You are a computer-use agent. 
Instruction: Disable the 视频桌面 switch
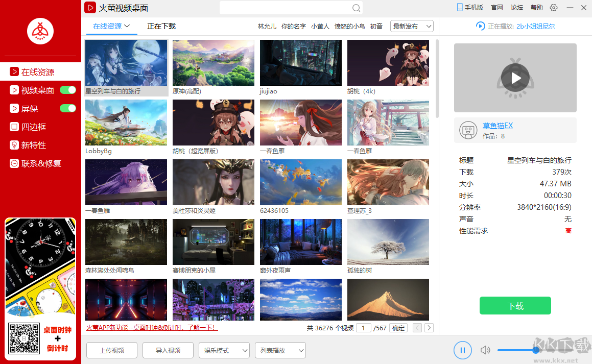pos(67,90)
